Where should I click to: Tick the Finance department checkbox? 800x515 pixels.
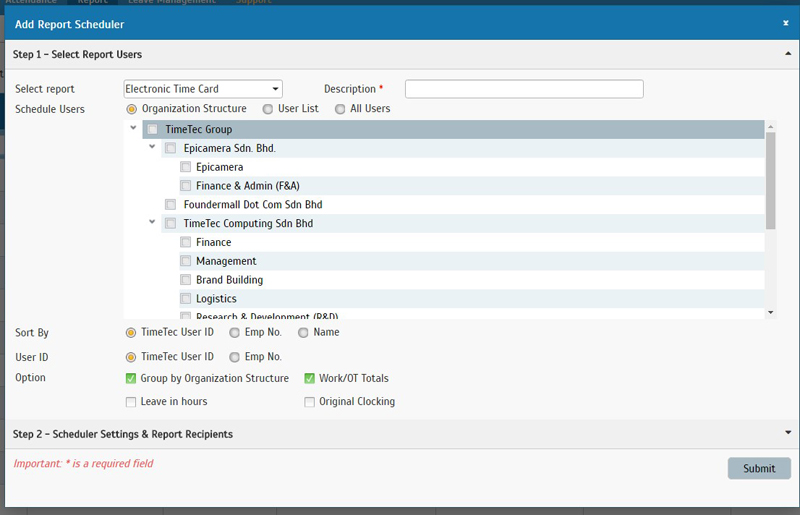coord(186,242)
